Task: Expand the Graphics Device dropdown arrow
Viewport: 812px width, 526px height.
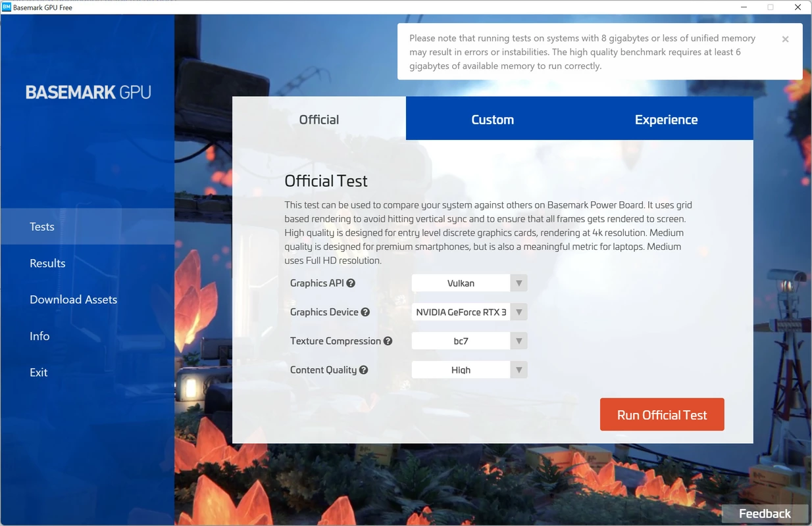Action: 519,312
